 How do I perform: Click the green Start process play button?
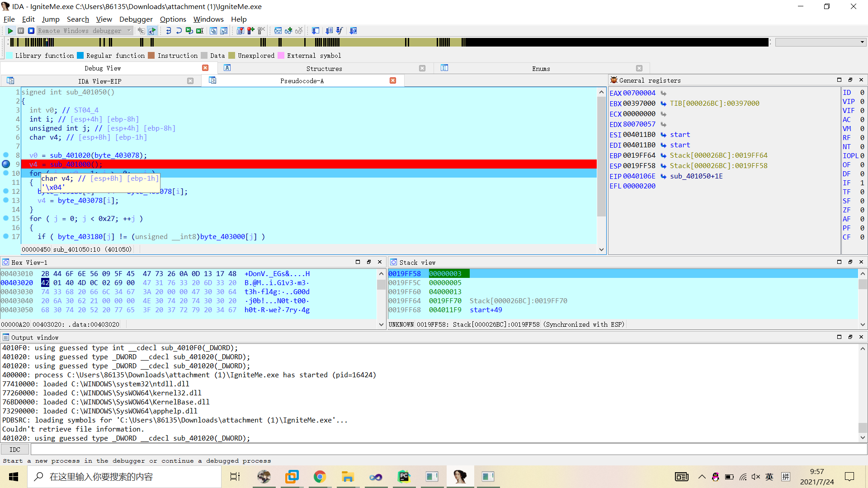point(10,31)
